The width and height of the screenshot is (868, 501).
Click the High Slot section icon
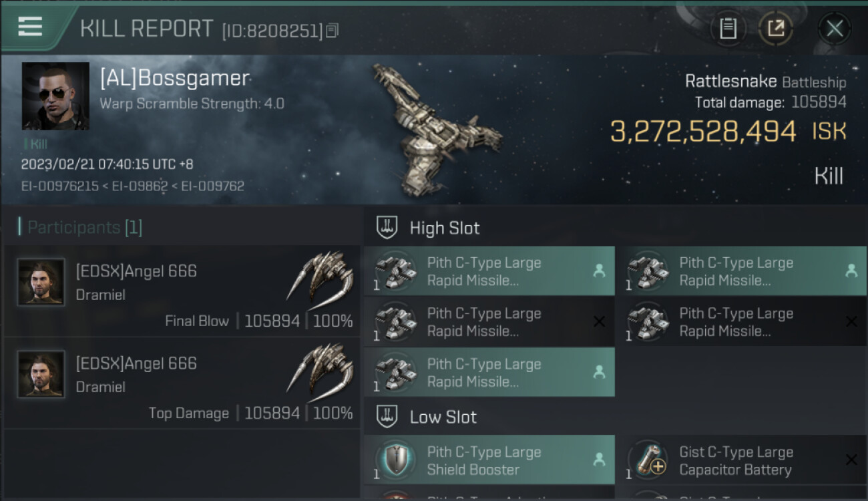tap(387, 228)
